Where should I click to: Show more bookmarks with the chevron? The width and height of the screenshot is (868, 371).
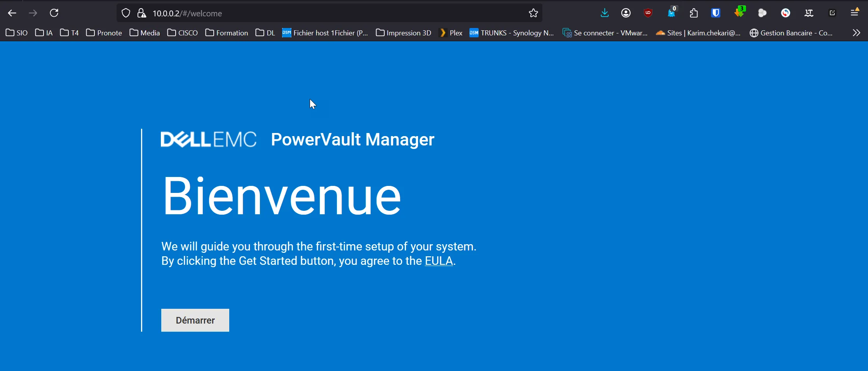[856, 33]
